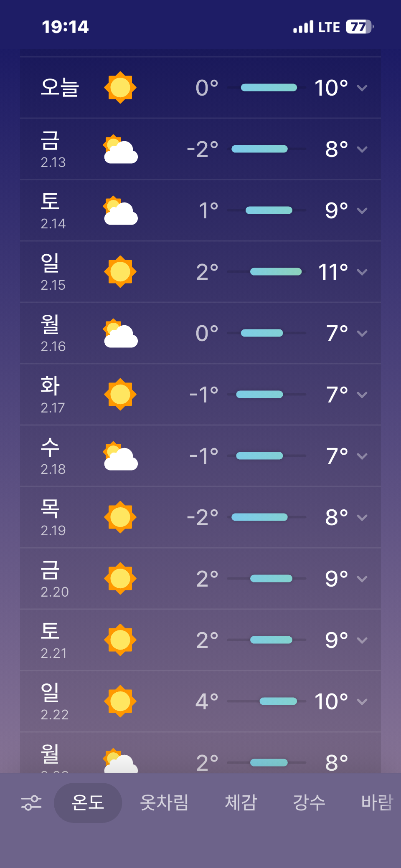The width and height of the screenshot is (401, 868).
Task: Tap the partly cloudy icon for 토 2.14
Action: click(120, 211)
